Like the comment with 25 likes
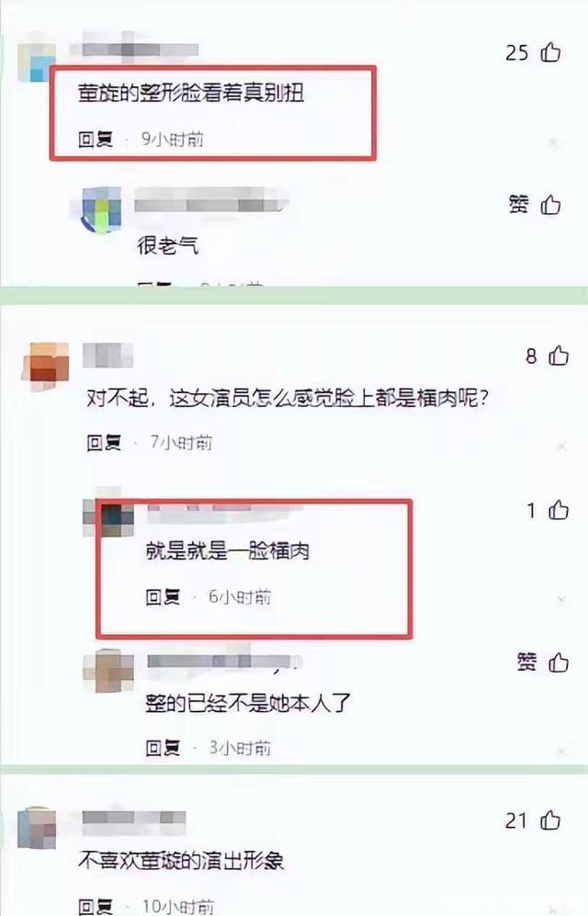This screenshot has height=916, width=588. (550, 52)
